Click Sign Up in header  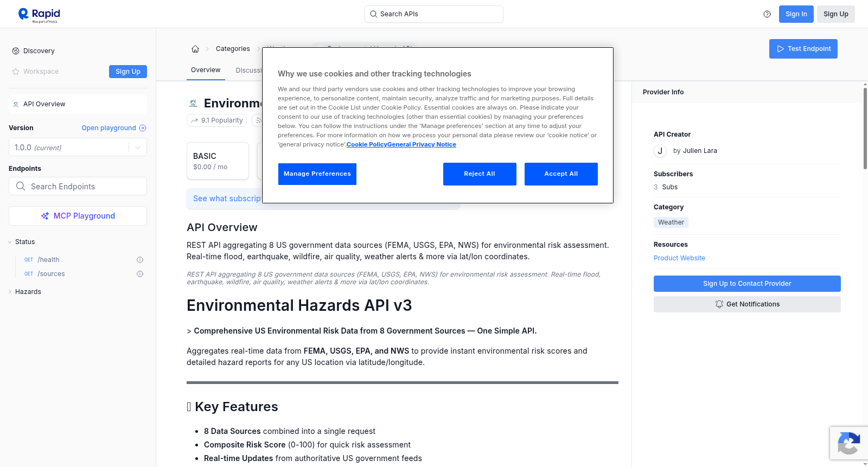coord(835,14)
